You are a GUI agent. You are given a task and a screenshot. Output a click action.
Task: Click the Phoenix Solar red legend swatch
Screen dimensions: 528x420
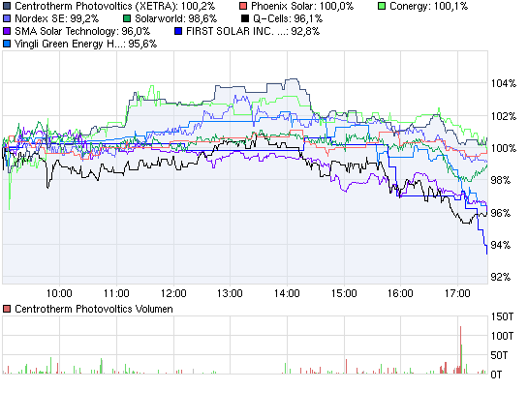pyautogui.click(x=243, y=6)
